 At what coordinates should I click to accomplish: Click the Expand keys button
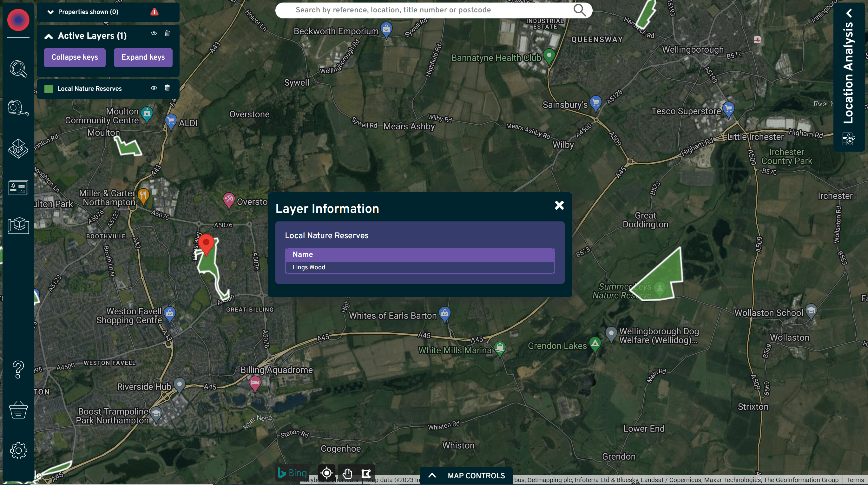pos(143,57)
